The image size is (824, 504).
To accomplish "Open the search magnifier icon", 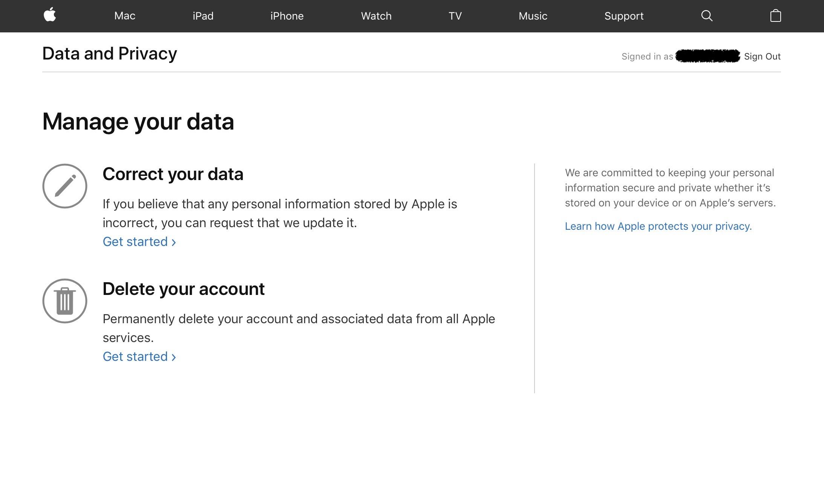I will click(707, 16).
